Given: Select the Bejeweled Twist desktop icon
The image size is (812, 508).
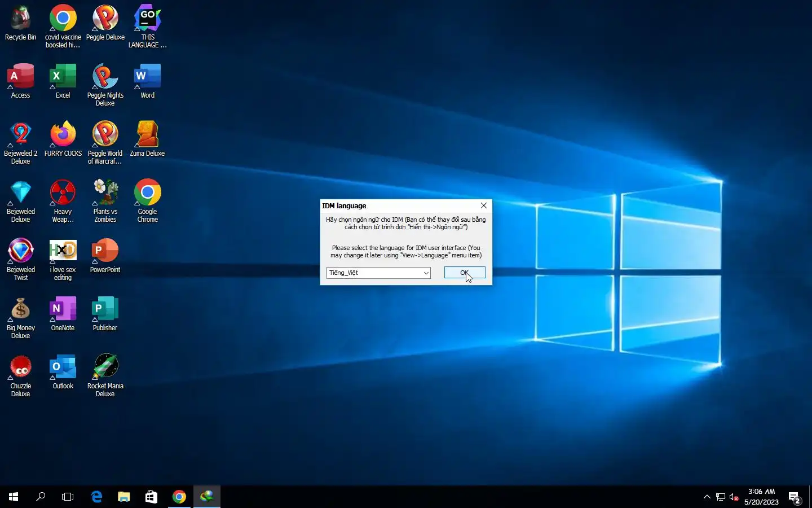Looking at the screenshot, I should point(21,259).
